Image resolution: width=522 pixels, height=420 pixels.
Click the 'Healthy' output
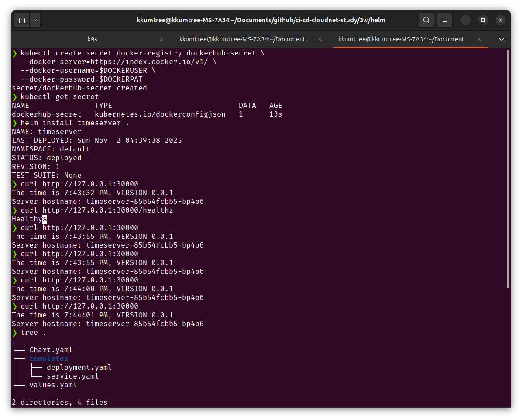pos(27,219)
